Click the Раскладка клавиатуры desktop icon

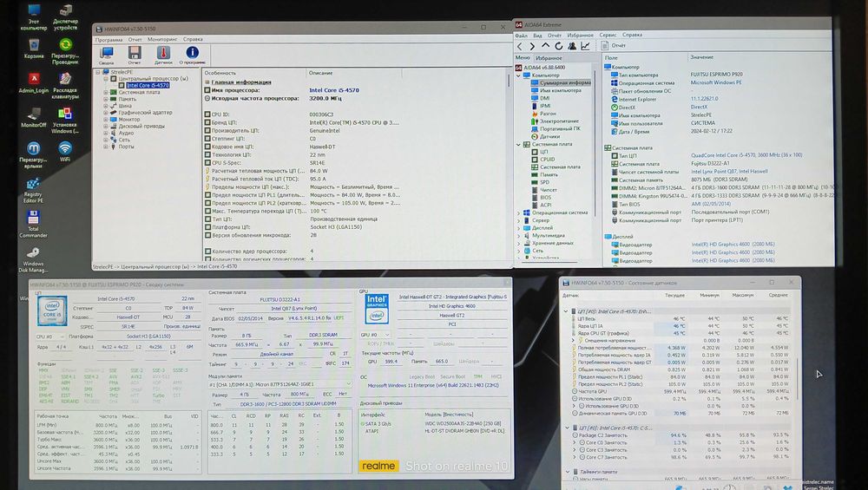(x=65, y=86)
